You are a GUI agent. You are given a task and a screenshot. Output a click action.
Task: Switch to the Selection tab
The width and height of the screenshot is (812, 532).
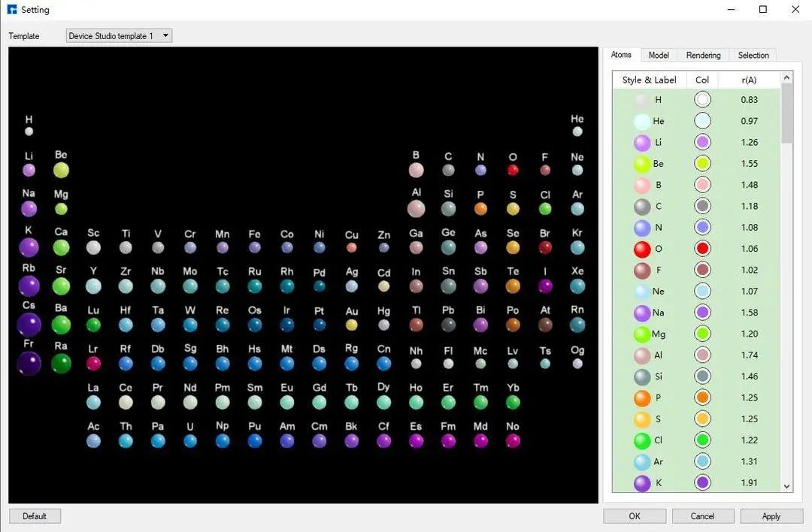tap(753, 55)
